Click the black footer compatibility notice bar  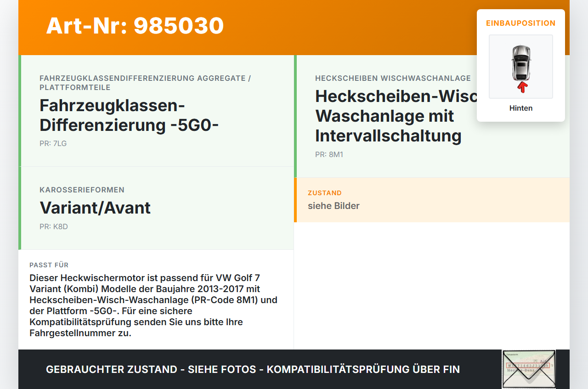tap(253, 369)
